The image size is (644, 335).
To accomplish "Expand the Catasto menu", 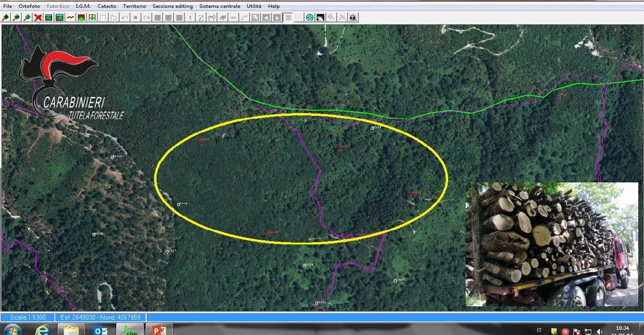I will point(107,6).
